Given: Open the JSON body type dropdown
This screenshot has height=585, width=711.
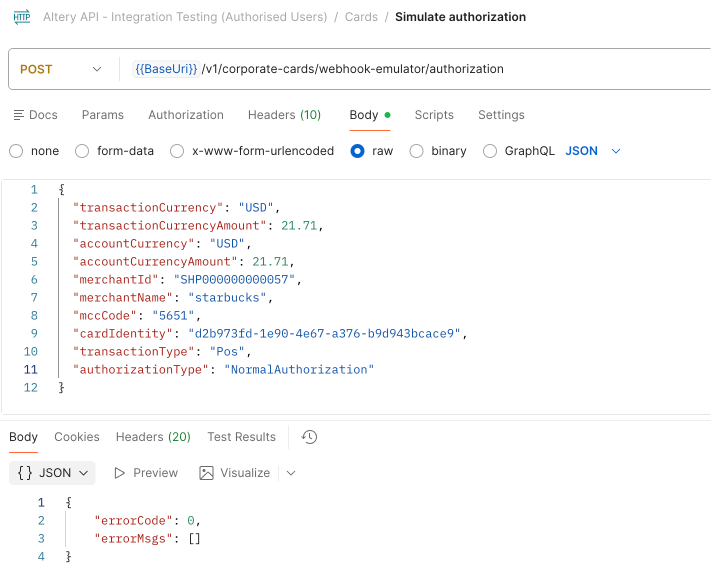Looking at the screenshot, I should pos(593,151).
